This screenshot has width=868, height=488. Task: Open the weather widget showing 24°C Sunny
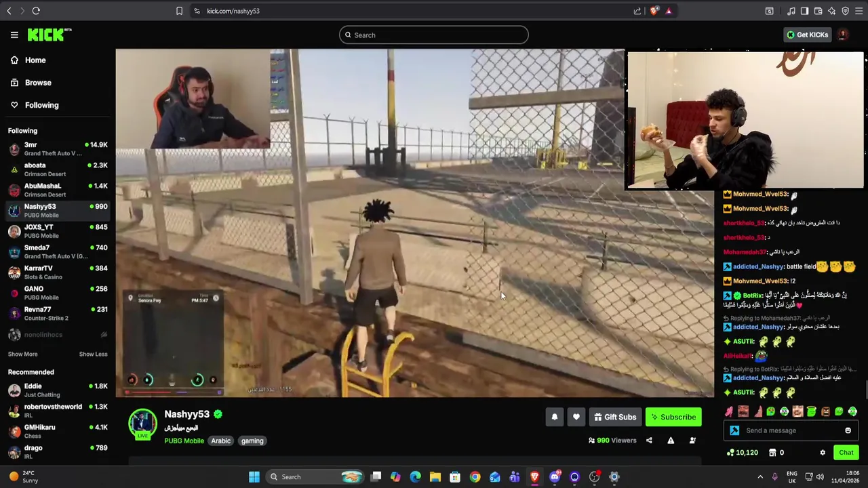point(24,477)
